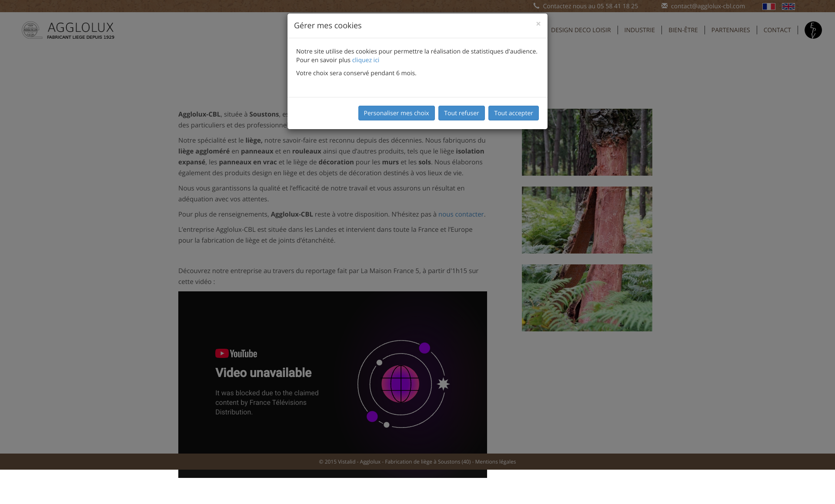Open the CONTACT menu item
The height and width of the screenshot is (504, 835).
click(x=777, y=30)
